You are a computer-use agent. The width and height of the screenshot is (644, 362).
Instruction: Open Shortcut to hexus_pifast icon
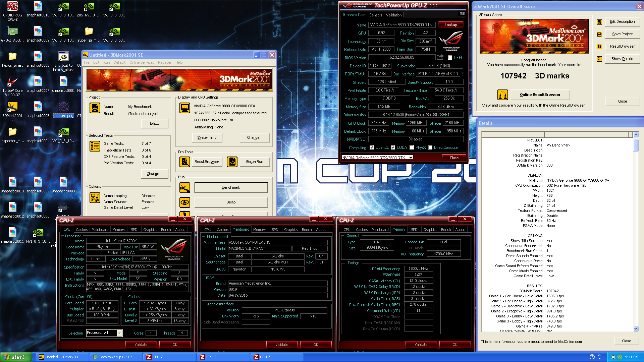point(63,61)
